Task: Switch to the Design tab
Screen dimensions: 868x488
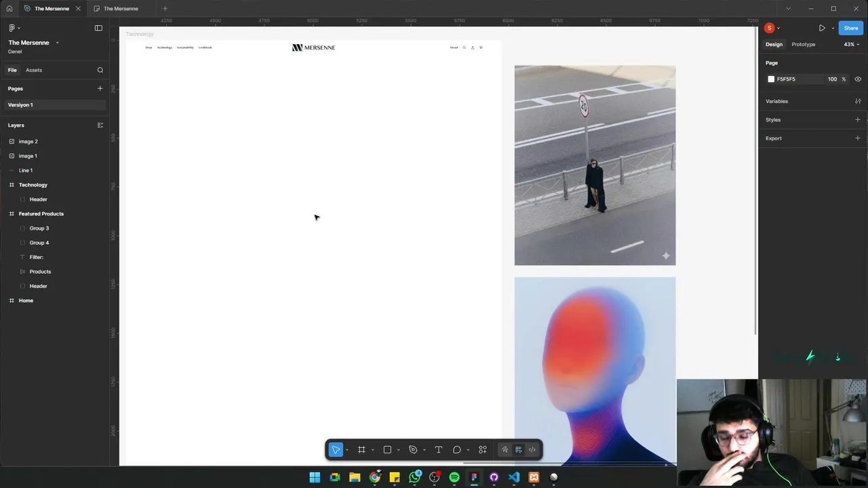Action: point(774,44)
